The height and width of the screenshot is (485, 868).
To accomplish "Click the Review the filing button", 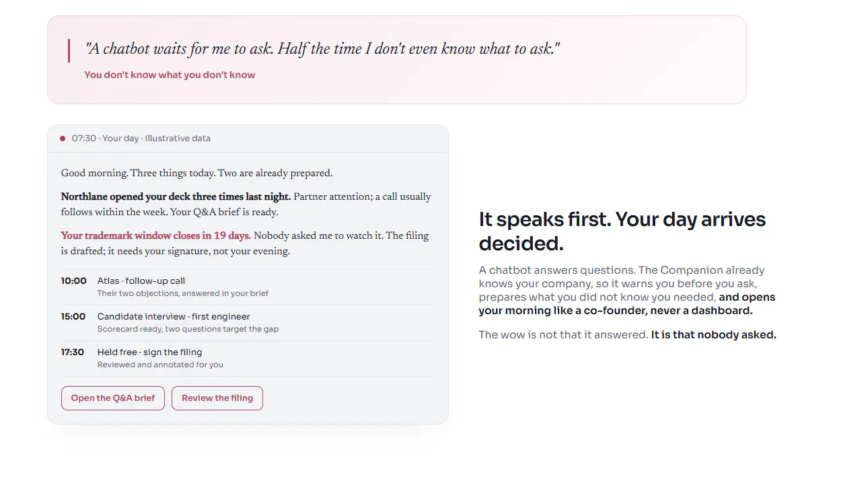I will [x=217, y=398].
